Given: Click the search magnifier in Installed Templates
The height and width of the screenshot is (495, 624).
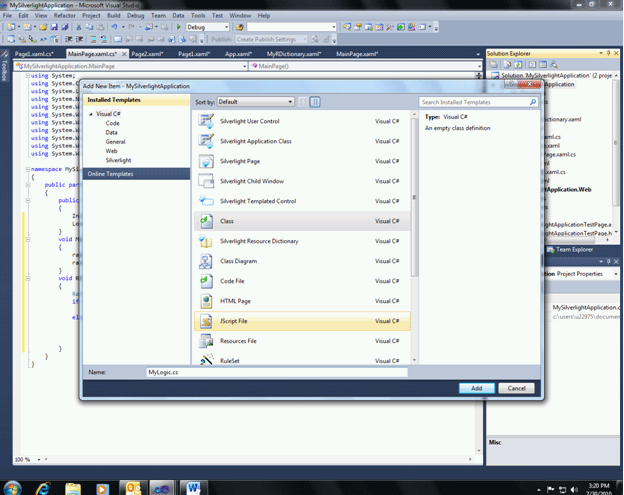Looking at the screenshot, I should [533, 102].
